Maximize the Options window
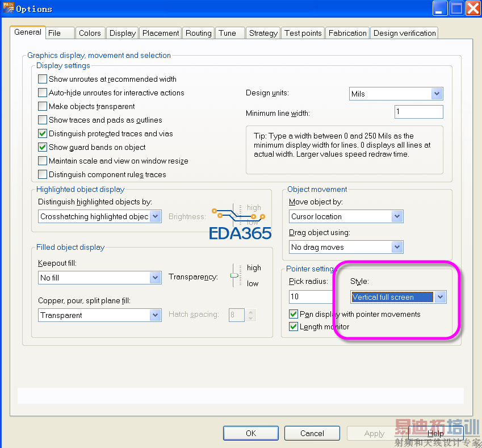The width and height of the screenshot is (482, 448). click(456, 9)
